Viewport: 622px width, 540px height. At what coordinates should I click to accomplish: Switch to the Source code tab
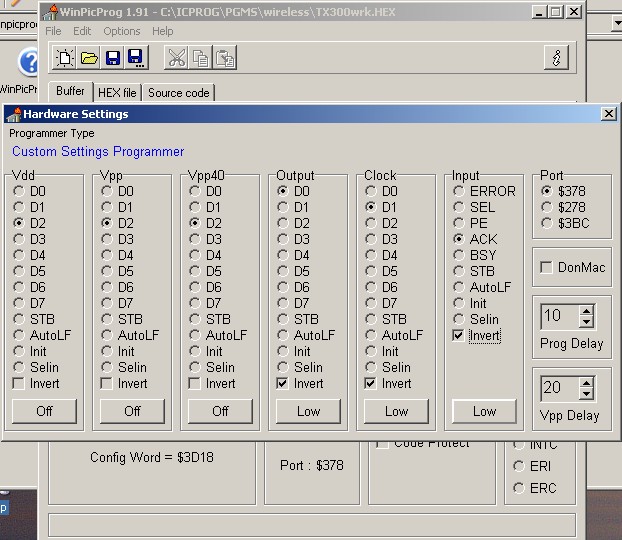tap(179, 93)
